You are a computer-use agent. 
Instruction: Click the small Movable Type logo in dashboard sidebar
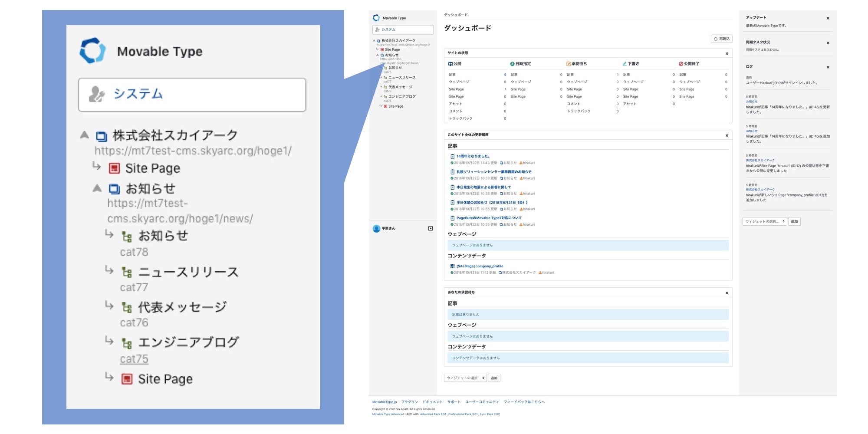tap(376, 18)
